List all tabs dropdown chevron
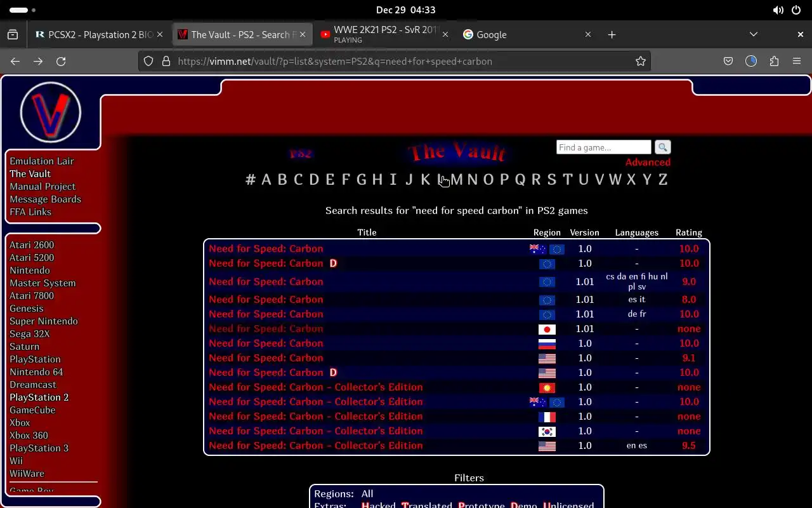Screen dimensions: 812x508 [754, 34]
